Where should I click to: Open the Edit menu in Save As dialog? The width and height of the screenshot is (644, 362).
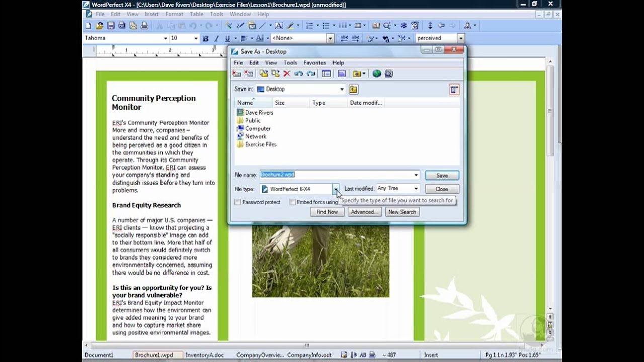254,63
